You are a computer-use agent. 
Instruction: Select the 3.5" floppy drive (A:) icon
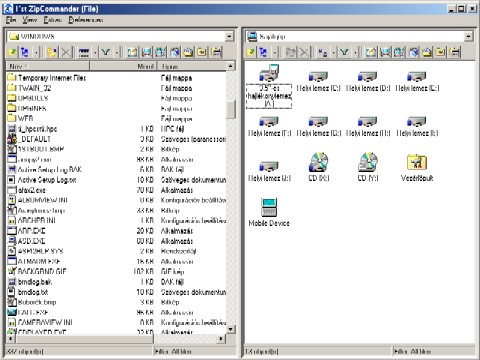coord(269,85)
